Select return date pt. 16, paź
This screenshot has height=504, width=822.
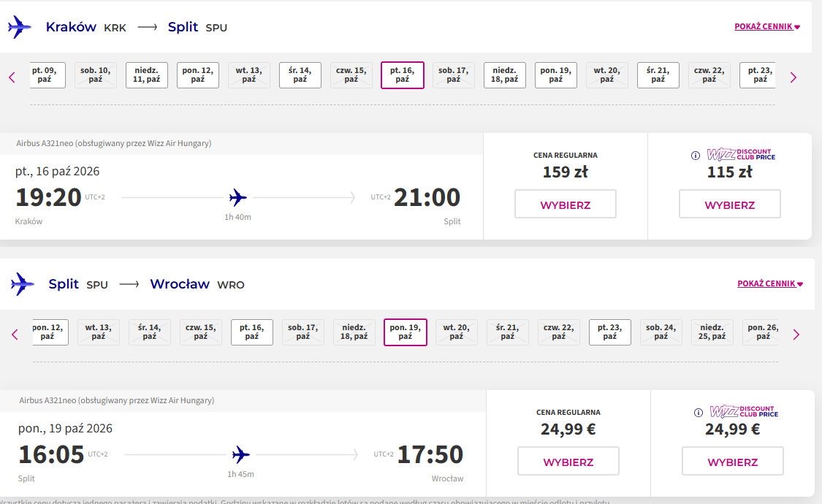click(251, 332)
